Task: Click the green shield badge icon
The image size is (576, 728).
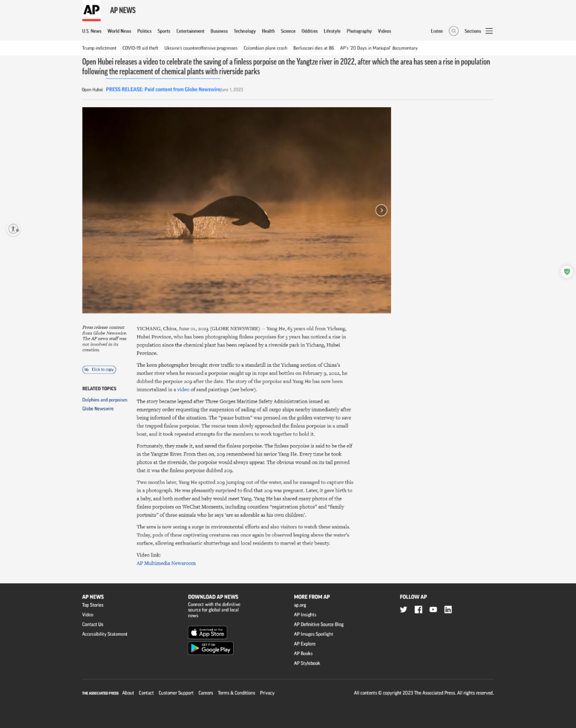Action: (x=567, y=272)
